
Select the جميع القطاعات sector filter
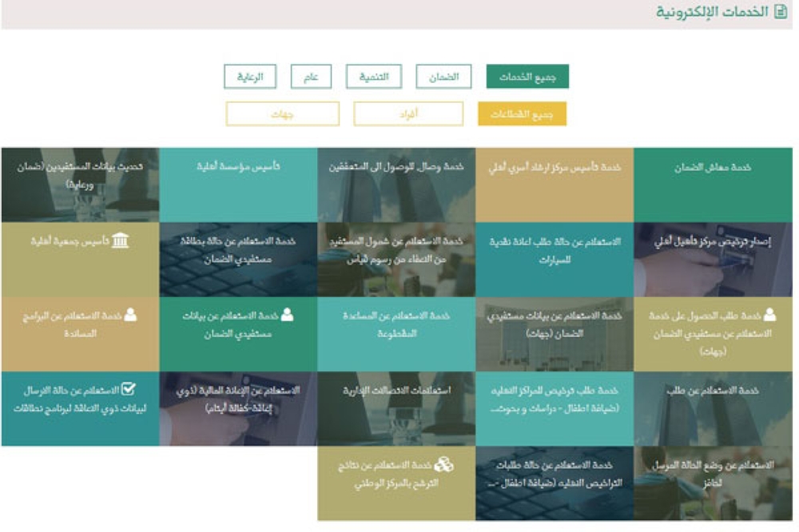click(522, 114)
